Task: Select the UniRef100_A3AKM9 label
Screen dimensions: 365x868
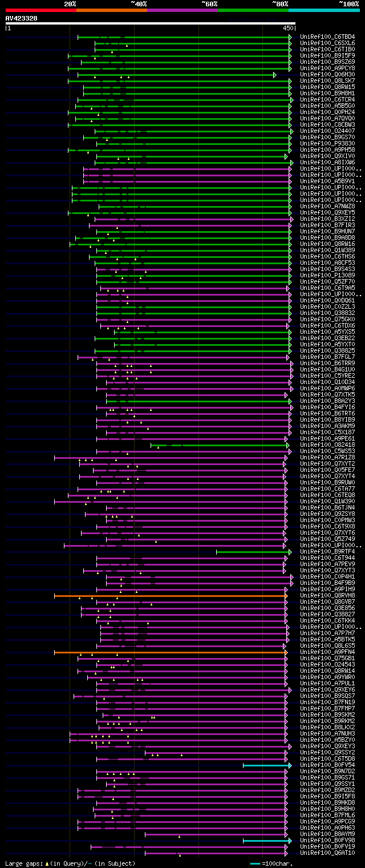Action: click(327, 426)
